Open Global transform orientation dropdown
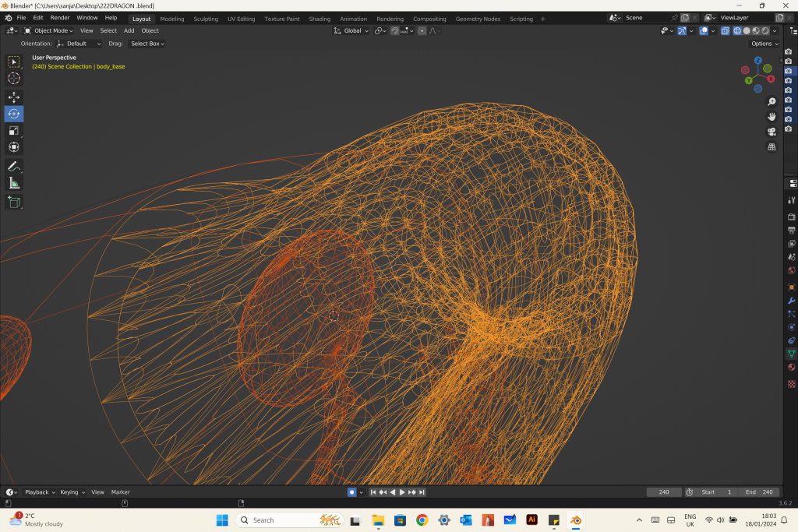The height and width of the screenshot is (532, 798). [x=351, y=31]
